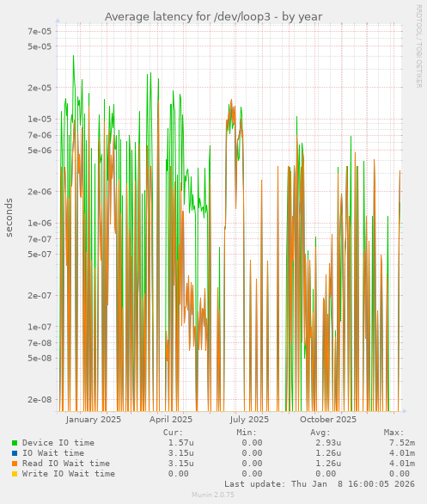427x504 pixels.
Task: Click the 'July 2025' axis label
Action: (249, 420)
